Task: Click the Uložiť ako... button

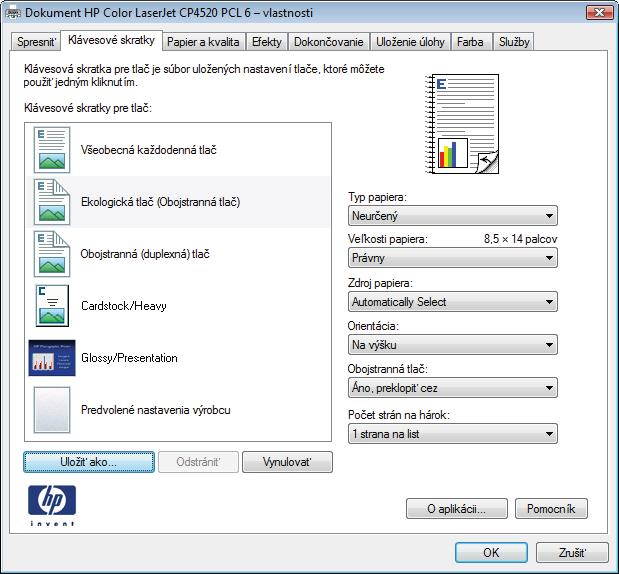Action: [x=89, y=462]
